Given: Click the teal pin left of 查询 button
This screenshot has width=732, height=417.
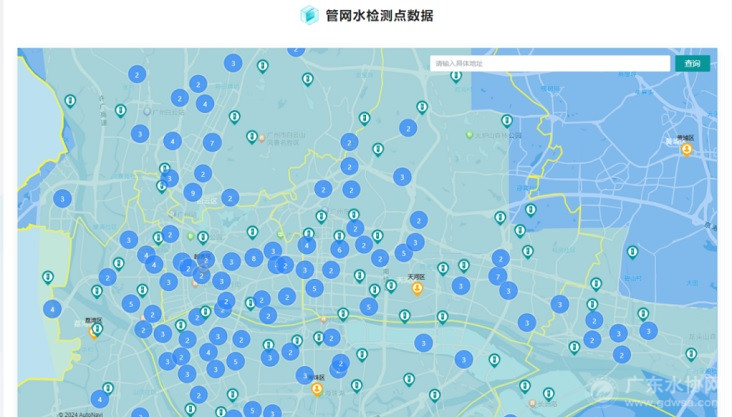Looking at the screenshot, I should 456,75.
